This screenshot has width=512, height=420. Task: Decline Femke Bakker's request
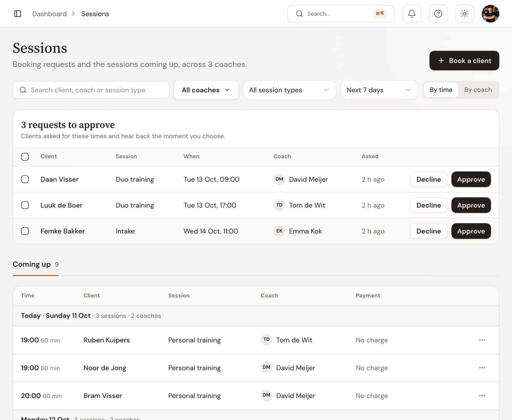point(429,231)
